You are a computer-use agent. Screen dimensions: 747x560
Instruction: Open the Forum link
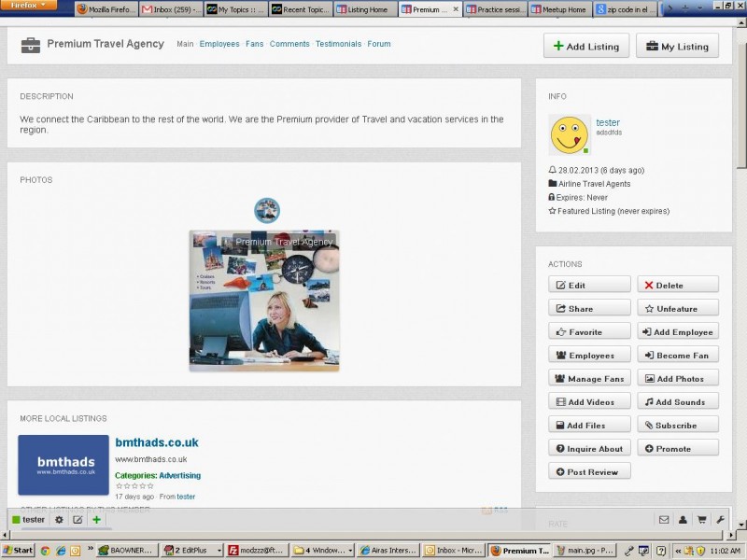[x=379, y=44]
